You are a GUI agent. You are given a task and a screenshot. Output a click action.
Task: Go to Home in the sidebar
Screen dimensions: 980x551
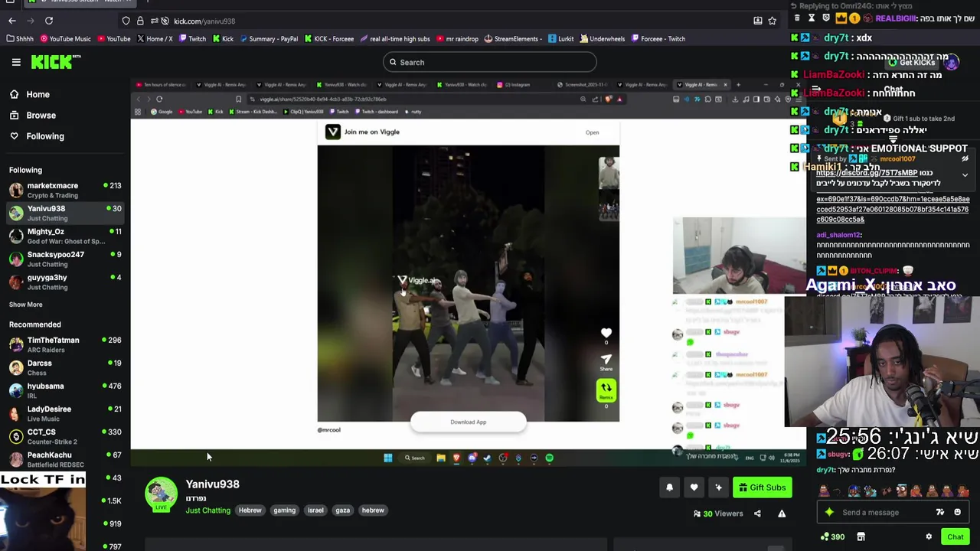[29, 94]
